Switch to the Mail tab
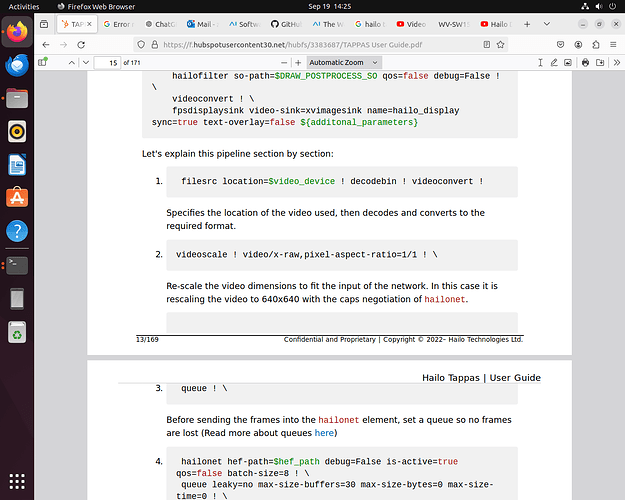Viewport: 625px width, 500px height. click(202, 24)
